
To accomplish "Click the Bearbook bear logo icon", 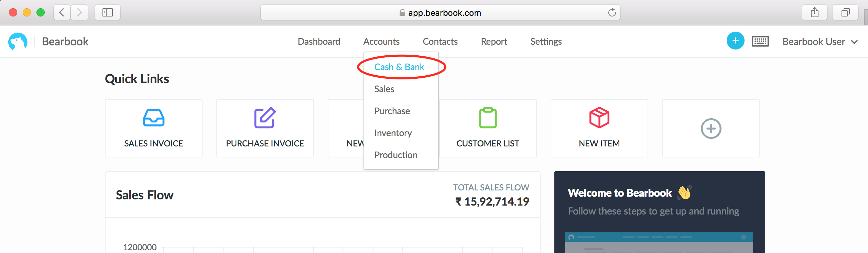I will coord(18,41).
